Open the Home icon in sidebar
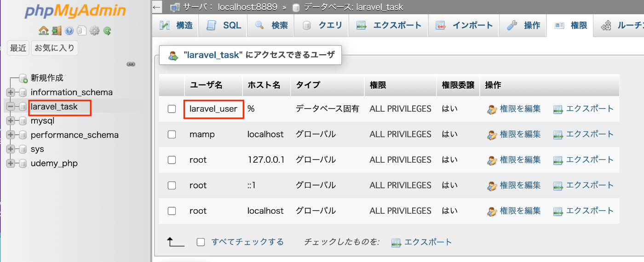The height and width of the screenshot is (262, 644). pyautogui.click(x=43, y=31)
